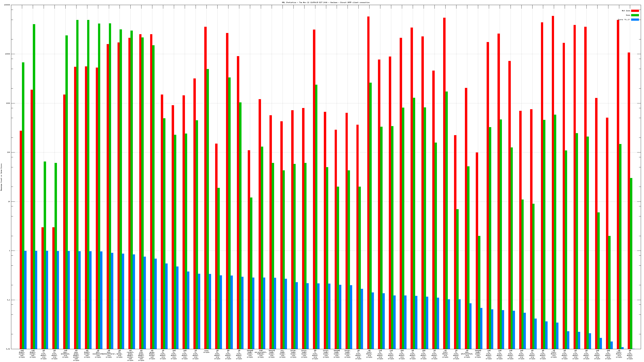Click the recent.spam.dnsbl.sorbs.net x-axis label
The height and width of the screenshot is (362, 644).
(x=130, y=355)
